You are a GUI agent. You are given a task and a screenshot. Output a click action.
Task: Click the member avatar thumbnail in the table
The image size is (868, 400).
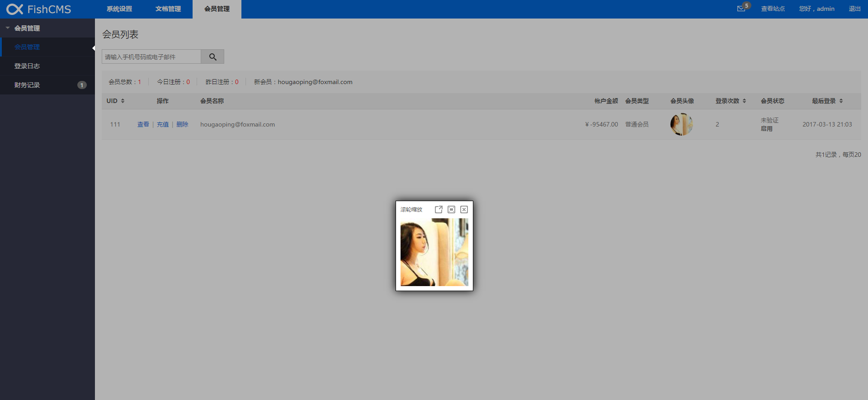[681, 124]
